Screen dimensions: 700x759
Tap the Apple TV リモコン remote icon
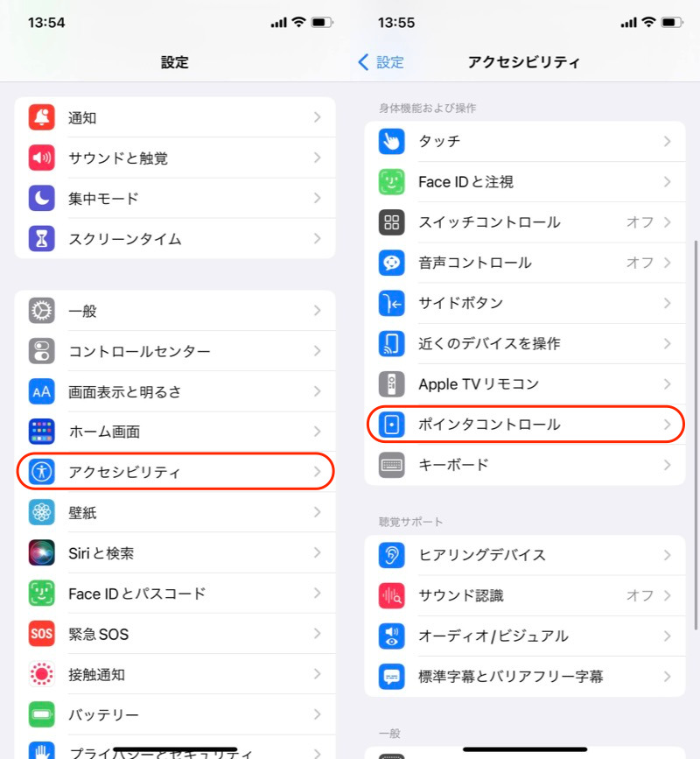pyautogui.click(x=391, y=383)
